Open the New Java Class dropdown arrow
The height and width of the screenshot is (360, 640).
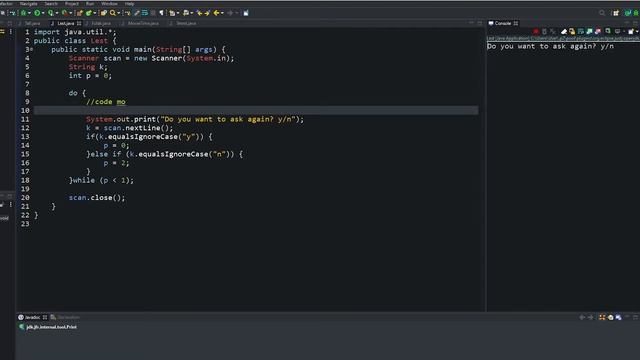click(94, 13)
